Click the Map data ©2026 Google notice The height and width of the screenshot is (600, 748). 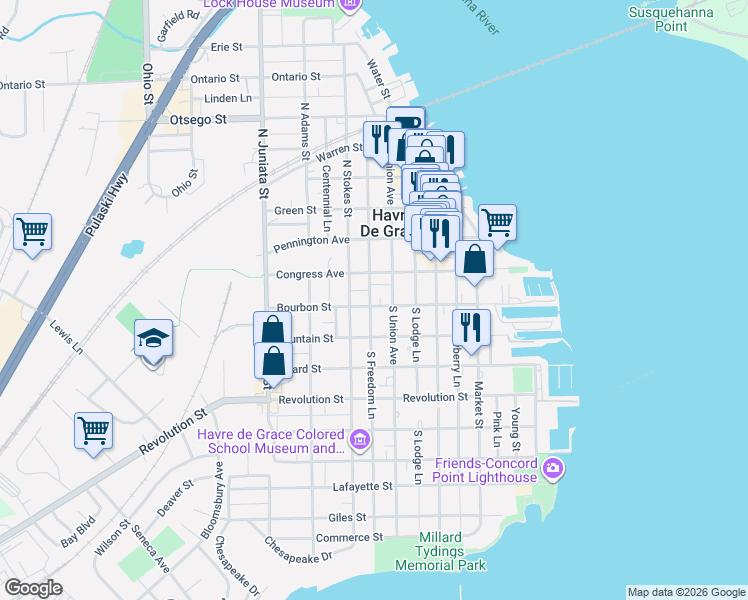686,592
